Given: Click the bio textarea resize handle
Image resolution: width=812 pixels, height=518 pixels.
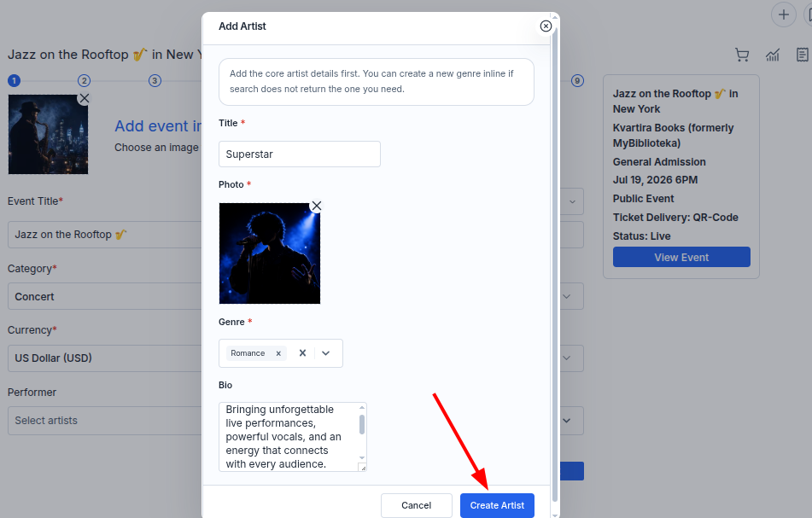Looking at the screenshot, I should click(363, 468).
